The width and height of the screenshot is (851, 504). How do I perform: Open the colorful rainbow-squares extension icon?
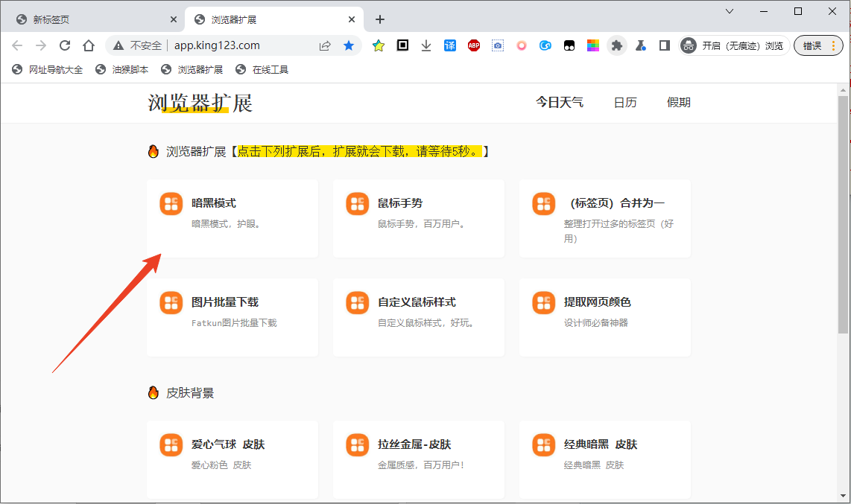[x=593, y=45]
